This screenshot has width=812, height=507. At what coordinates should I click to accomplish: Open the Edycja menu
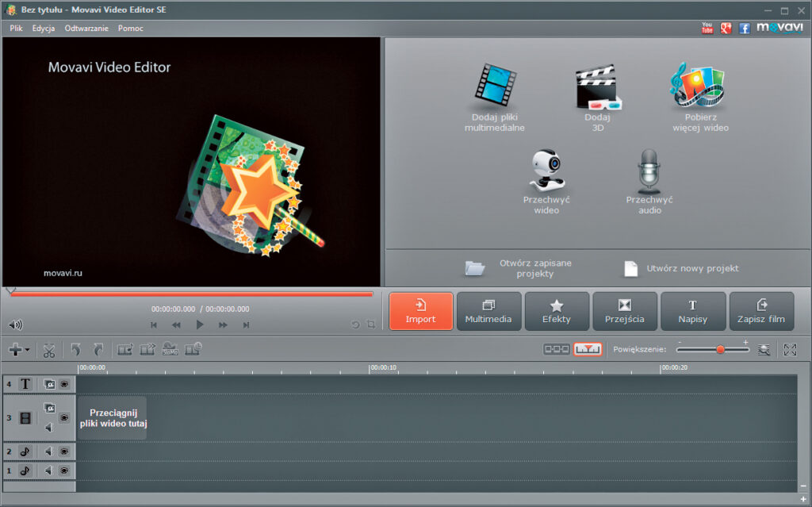[44, 28]
